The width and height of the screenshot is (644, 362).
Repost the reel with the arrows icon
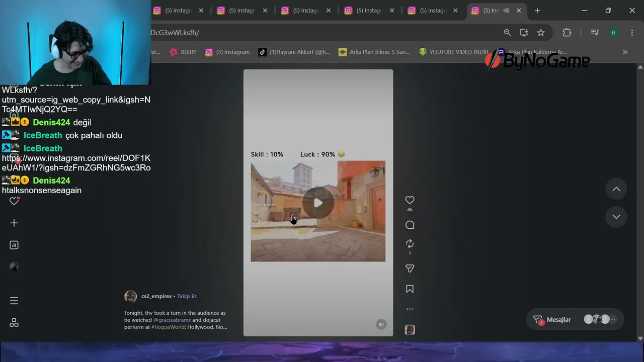pos(410,244)
